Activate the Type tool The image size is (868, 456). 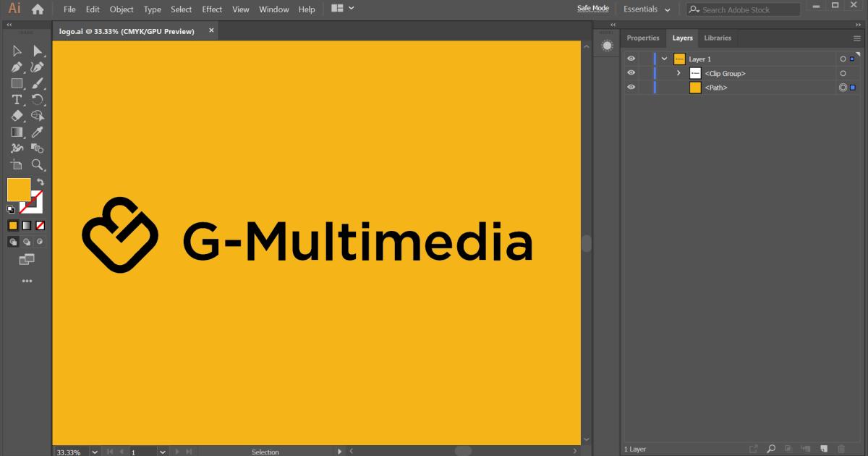pos(17,99)
